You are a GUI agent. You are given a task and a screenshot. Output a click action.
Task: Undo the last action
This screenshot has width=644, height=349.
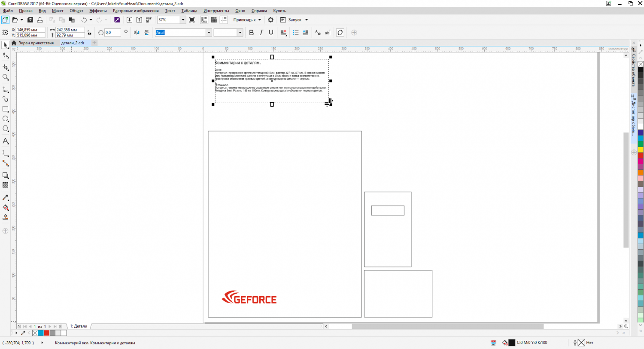84,20
